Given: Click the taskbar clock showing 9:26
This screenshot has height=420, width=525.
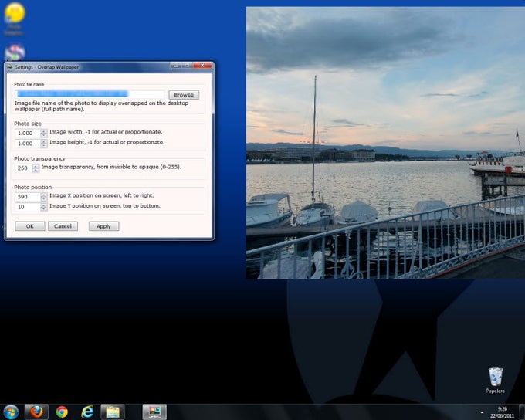Looking at the screenshot, I should click(503, 412).
